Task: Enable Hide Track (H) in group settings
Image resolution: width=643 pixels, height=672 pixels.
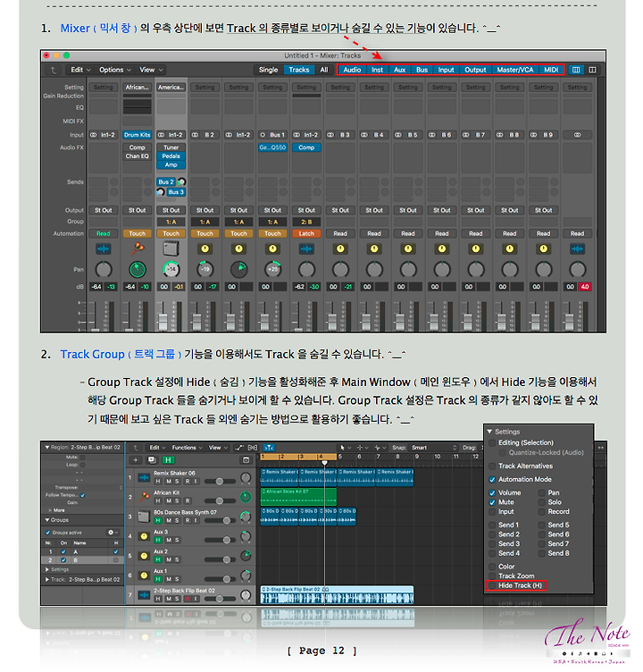Action: click(x=492, y=585)
